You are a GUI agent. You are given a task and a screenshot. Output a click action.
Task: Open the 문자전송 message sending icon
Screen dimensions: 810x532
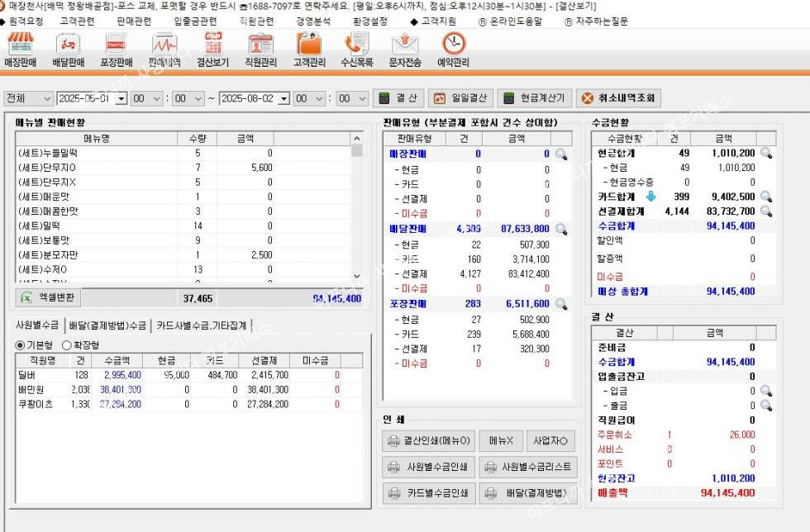coord(405,49)
